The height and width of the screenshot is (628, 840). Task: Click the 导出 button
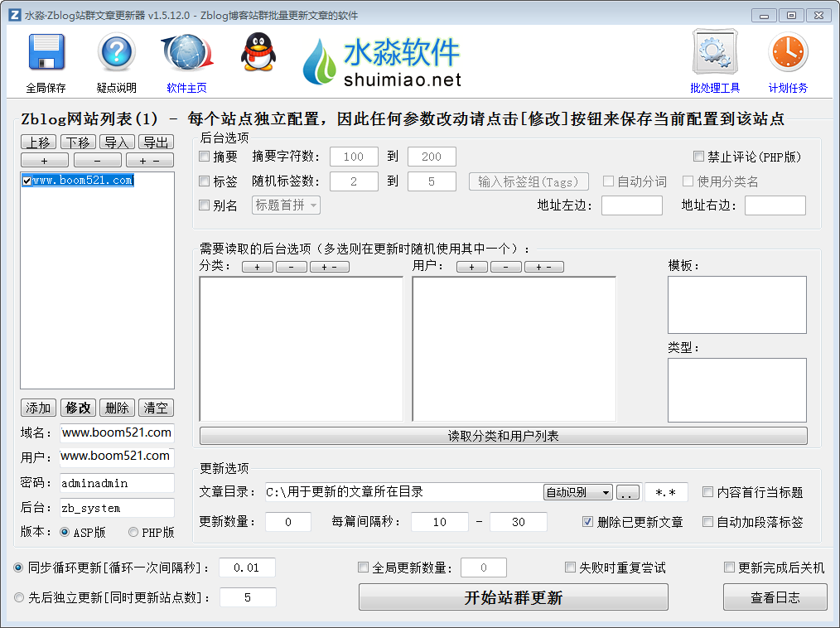point(156,142)
